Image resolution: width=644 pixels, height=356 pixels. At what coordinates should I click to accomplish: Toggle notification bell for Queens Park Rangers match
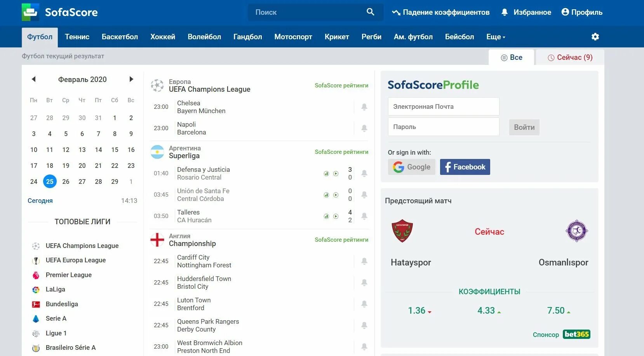[x=364, y=325]
